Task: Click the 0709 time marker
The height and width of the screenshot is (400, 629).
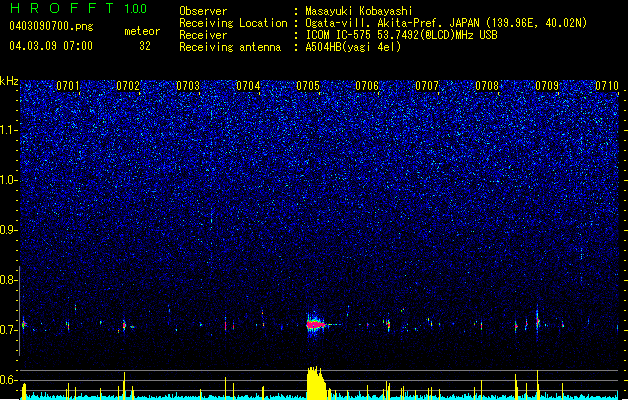Action: point(547,86)
